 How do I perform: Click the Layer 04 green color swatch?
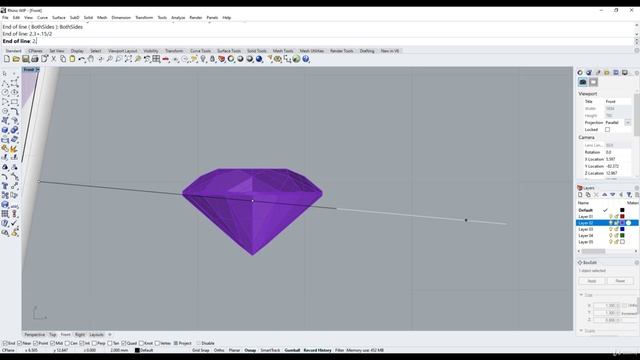tap(622, 236)
